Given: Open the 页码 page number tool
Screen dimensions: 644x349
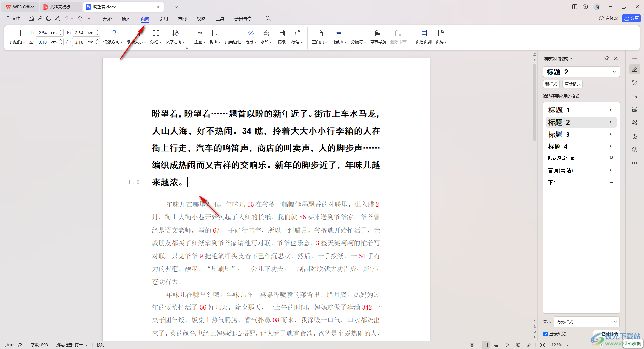Looking at the screenshot, I should coord(441,37).
